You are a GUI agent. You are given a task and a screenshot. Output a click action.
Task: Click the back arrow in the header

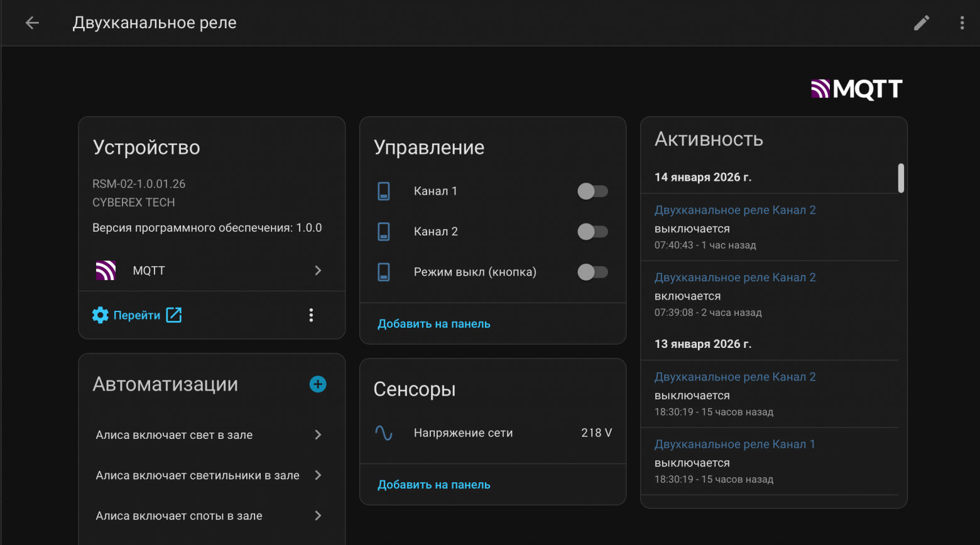click(31, 23)
